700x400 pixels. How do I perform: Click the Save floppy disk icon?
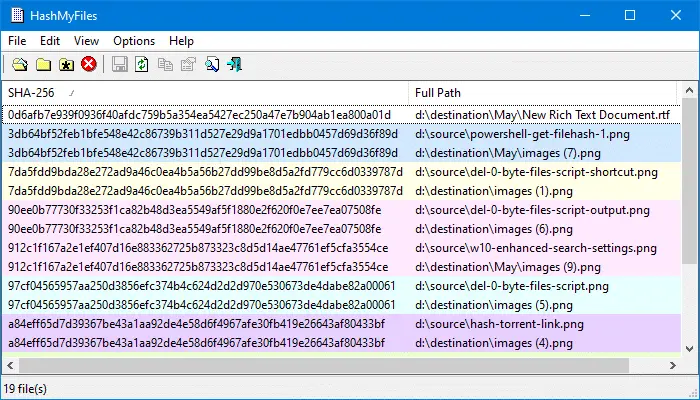coord(119,64)
